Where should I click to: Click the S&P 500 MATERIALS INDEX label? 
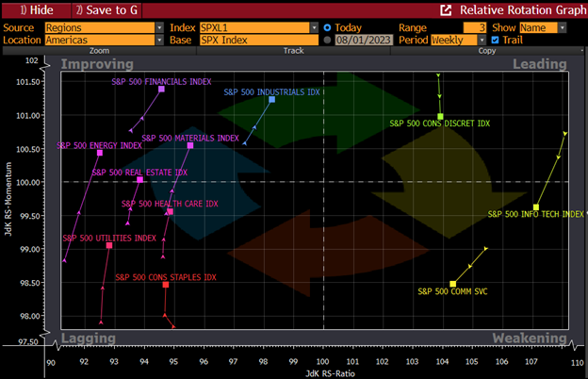pos(190,138)
